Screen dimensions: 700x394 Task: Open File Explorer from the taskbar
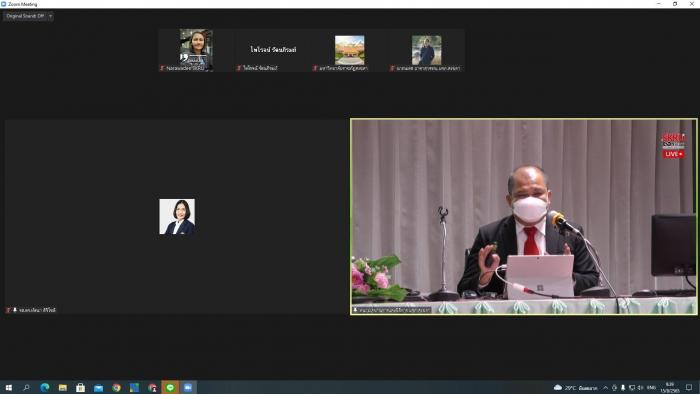click(x=62, y=387)
